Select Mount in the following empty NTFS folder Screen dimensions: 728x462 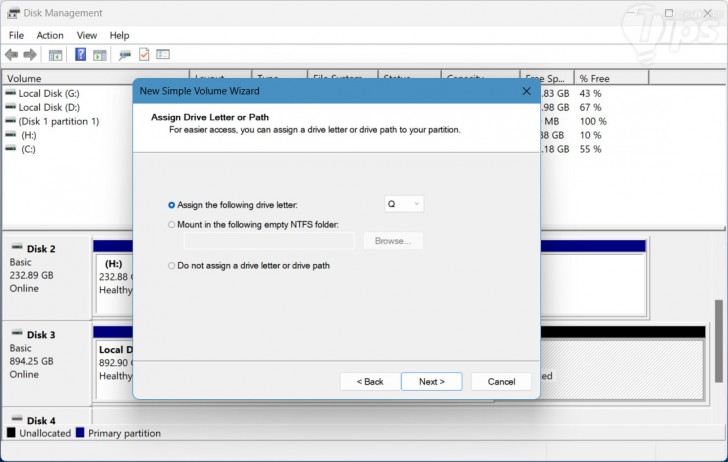tap(171, 225)
